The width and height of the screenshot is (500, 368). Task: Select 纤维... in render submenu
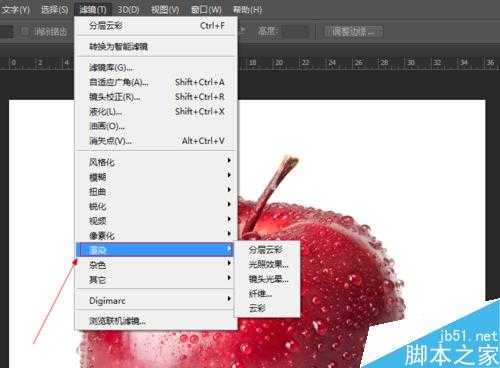click(267, 294)
